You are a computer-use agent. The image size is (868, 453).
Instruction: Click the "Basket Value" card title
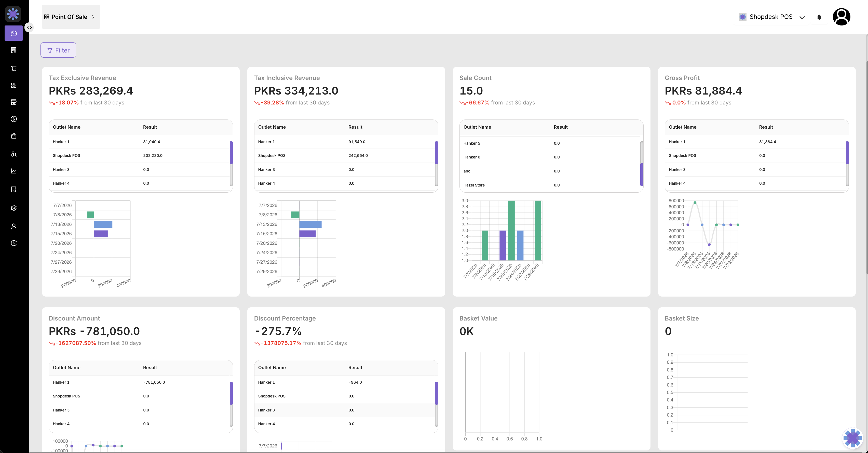coord(478,318)
